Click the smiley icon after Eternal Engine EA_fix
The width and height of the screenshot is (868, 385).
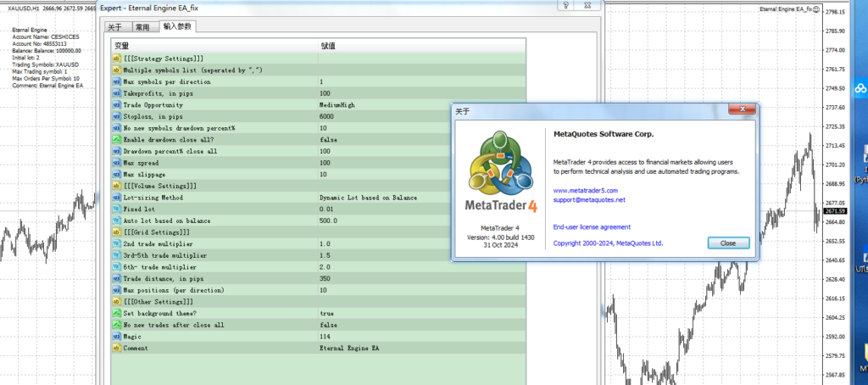coord(816,8)
